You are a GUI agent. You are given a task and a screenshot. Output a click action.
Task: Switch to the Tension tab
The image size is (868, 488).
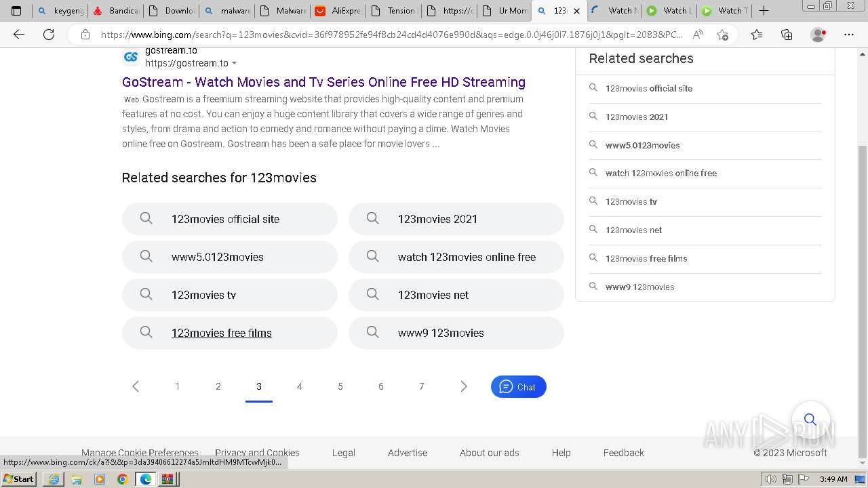click(x=393, y=10)
